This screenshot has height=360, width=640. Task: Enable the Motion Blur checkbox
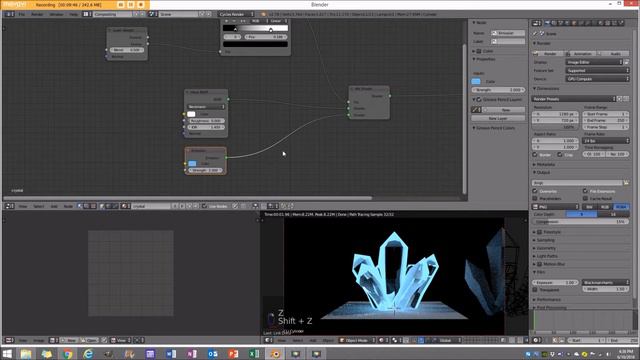point(540,264)
